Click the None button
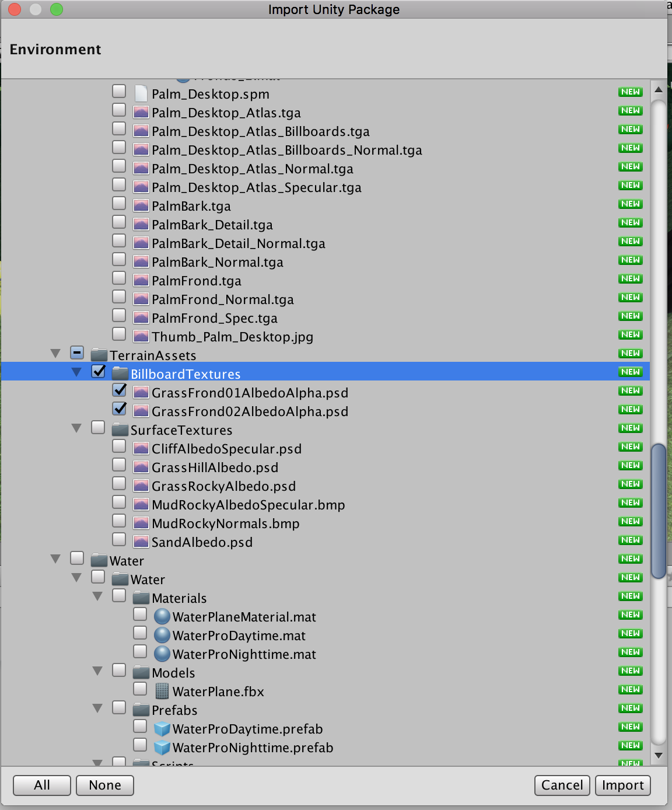 [x=105, y=785]
